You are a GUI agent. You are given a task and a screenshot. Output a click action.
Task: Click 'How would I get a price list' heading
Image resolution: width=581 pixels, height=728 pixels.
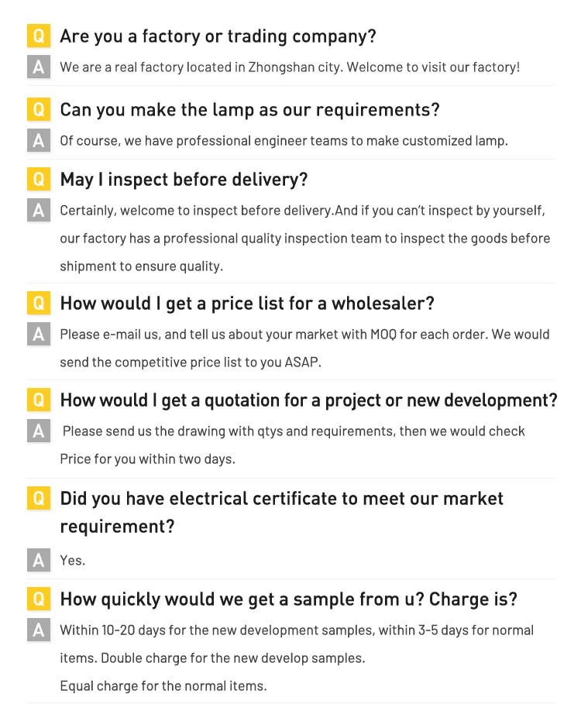coord(246,304)
